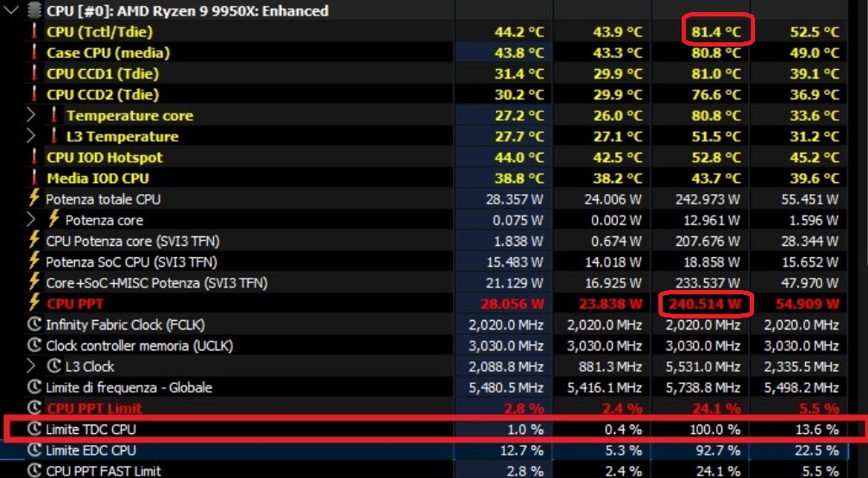868x478 pixels.
Task: Click the clock icon beside Infinity Fabric Clock (FCLK)
Action: pyautogui.click(x=35, y=324)
